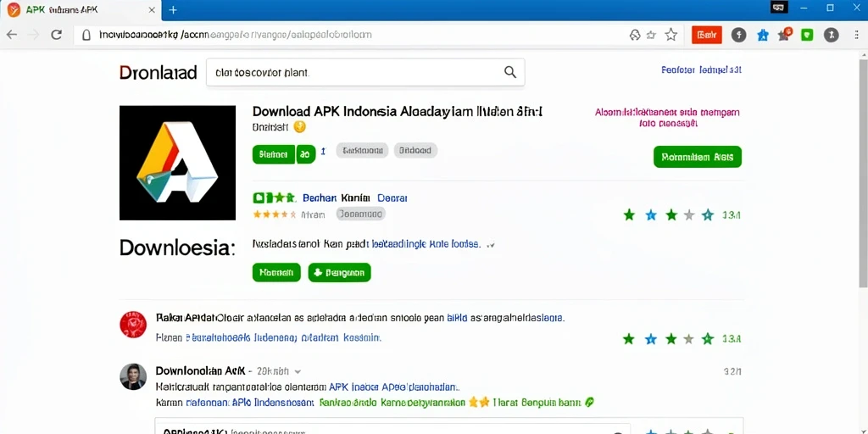Open the blue link at top right of page
868x434 pixels.
point(701,70)
